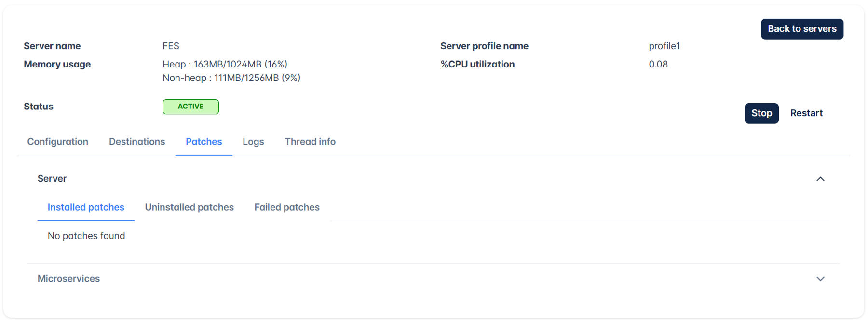
Task: Open the Thread info tab
Action: pos(310,142)
